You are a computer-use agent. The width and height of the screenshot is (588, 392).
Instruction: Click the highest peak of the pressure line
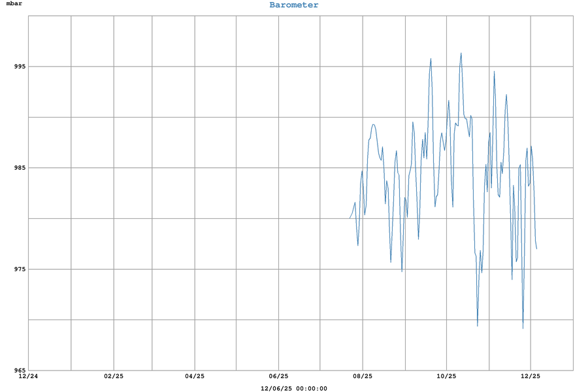(x=461, y=54)
